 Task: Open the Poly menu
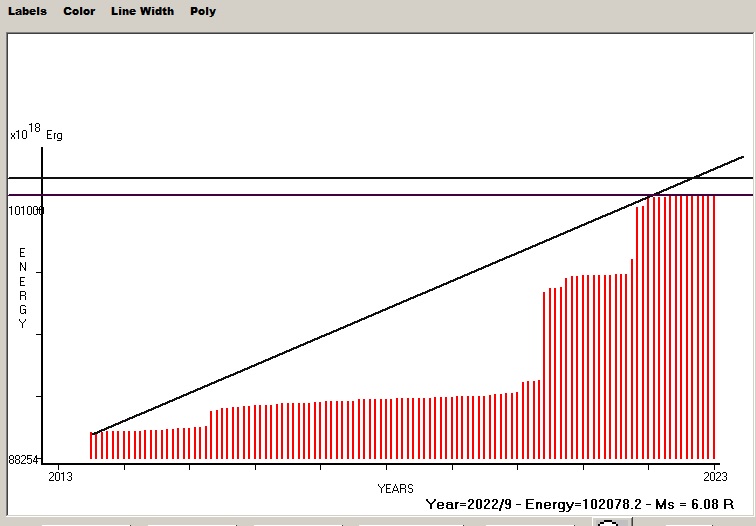203,11
